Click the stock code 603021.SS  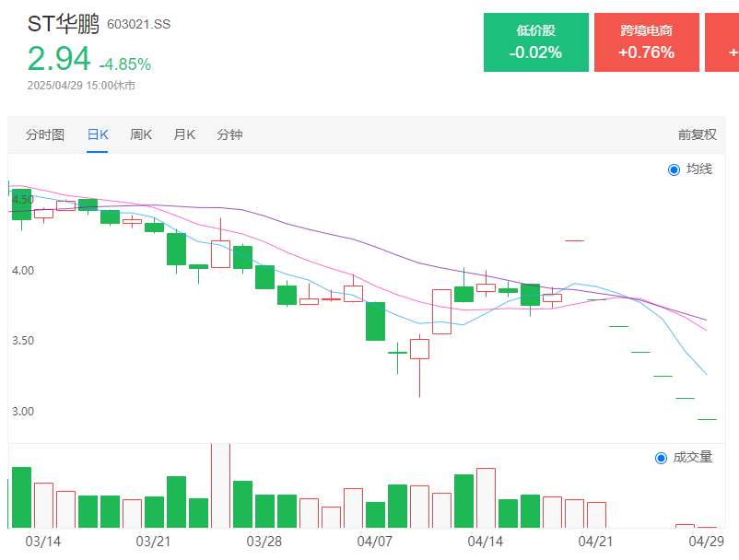[138, 25]
